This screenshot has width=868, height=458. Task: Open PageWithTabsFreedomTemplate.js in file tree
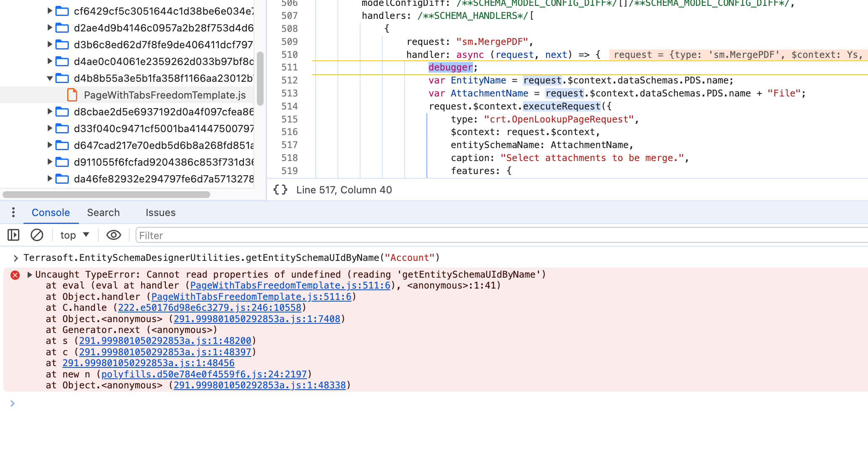click(x=165, y=95)
